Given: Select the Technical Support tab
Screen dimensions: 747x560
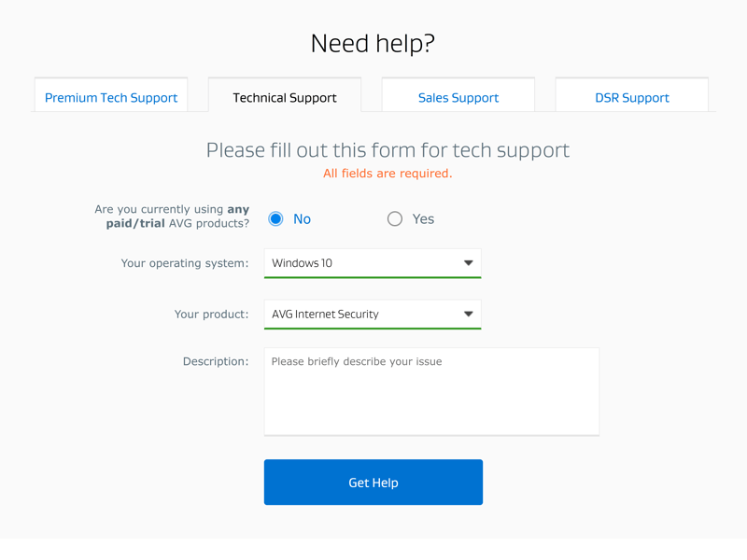Looking at the screenshot, I should point(285,95).
